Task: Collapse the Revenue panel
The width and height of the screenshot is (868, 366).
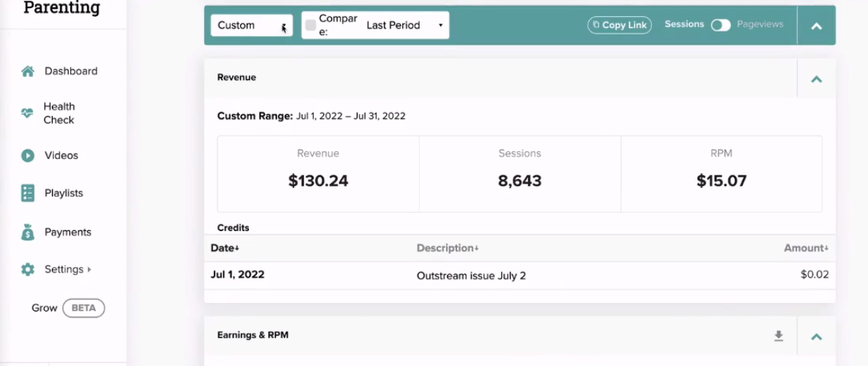Action: click(x=817, y=78)
